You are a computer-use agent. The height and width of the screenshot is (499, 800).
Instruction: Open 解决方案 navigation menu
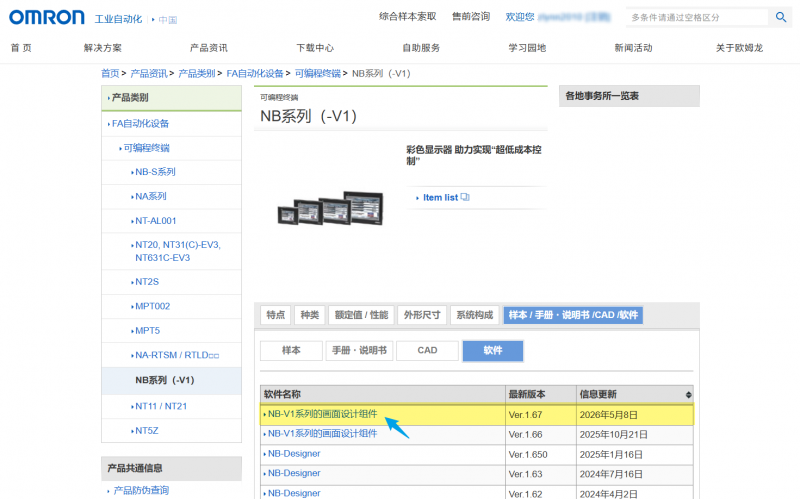103,48
